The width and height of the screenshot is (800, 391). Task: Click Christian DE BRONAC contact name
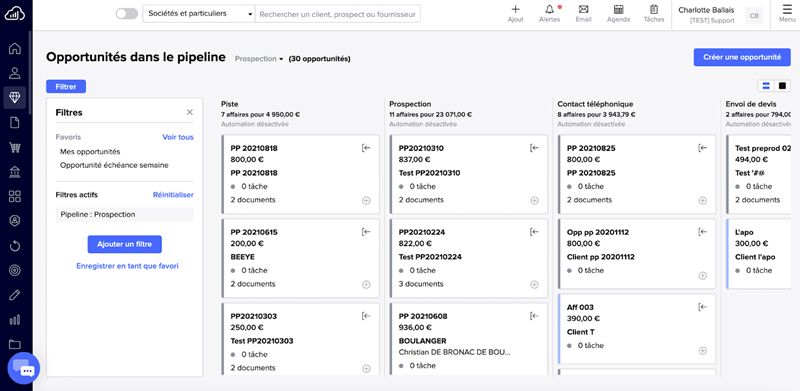pyautogui.click(x=455, y=352)
